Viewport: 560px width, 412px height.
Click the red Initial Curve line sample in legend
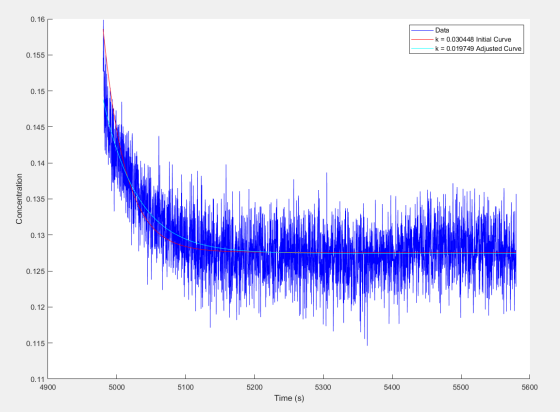tap(422, 39)
